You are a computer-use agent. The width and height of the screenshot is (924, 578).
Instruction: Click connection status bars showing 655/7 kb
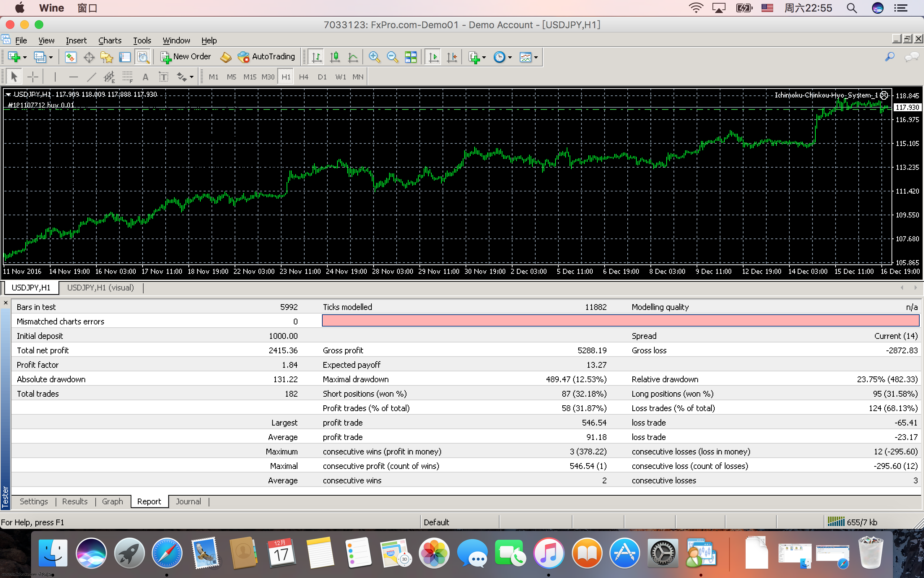tap(852, 522)
